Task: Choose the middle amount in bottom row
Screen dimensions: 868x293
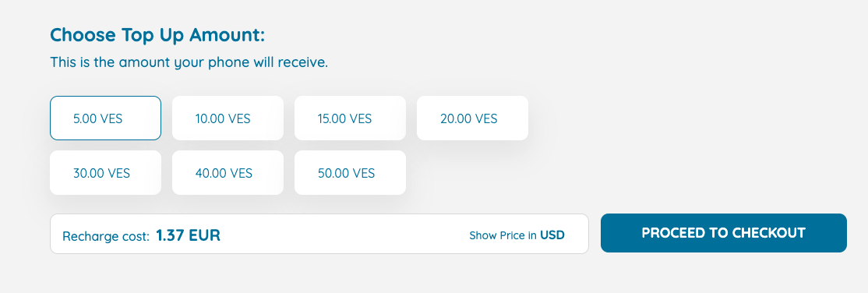Action: click(x=228, y=173)
